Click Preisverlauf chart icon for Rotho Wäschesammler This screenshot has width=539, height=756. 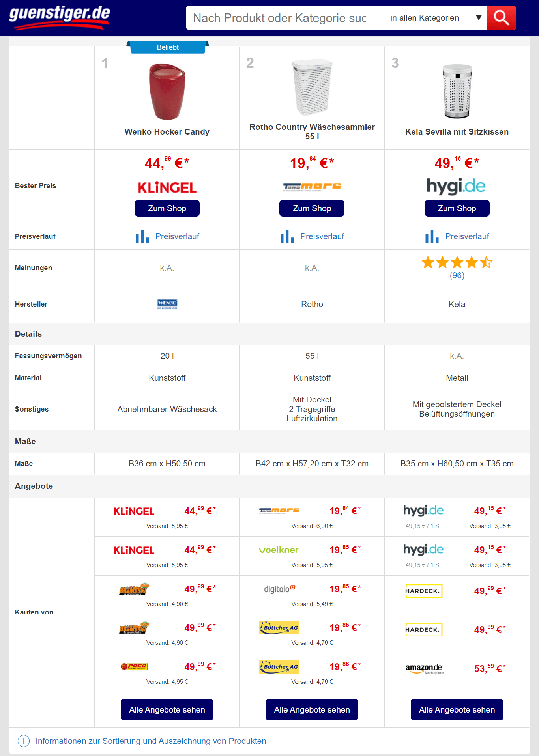click(x=287, y=236)
